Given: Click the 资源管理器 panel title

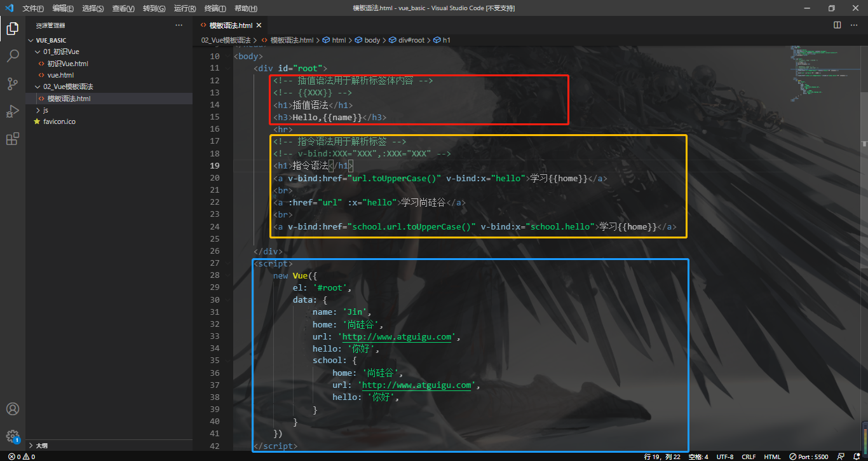Looking at the screenshot, I should coord(50,25).
